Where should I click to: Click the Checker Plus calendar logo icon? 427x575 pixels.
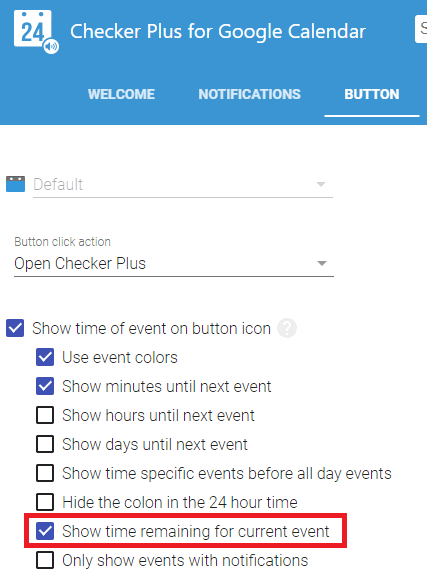coord(33,29)
